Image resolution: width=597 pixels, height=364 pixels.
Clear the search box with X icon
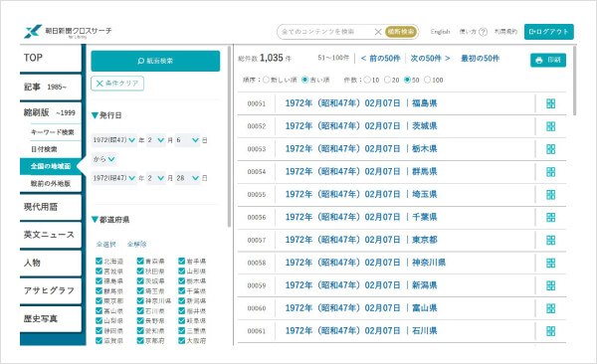coord(378,32)
